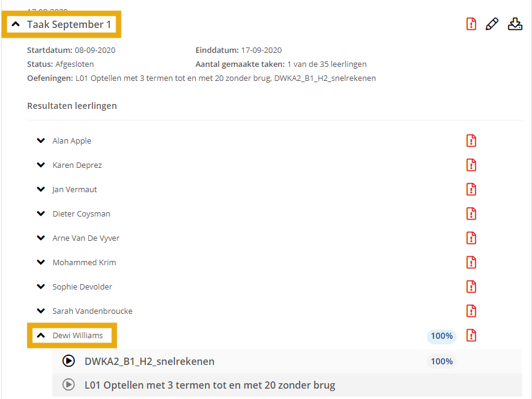The height and width of the screenshot is (399, 532).
Task: Open Dewi Williams' red report icon
Action: (471, 335)
